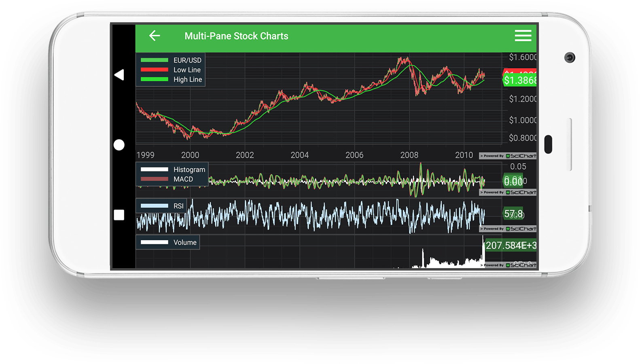Click the Multi-Pane Stock Charts title
This screenshot has width=640, height=364.
pyautogui.click(x=236, y=36)
